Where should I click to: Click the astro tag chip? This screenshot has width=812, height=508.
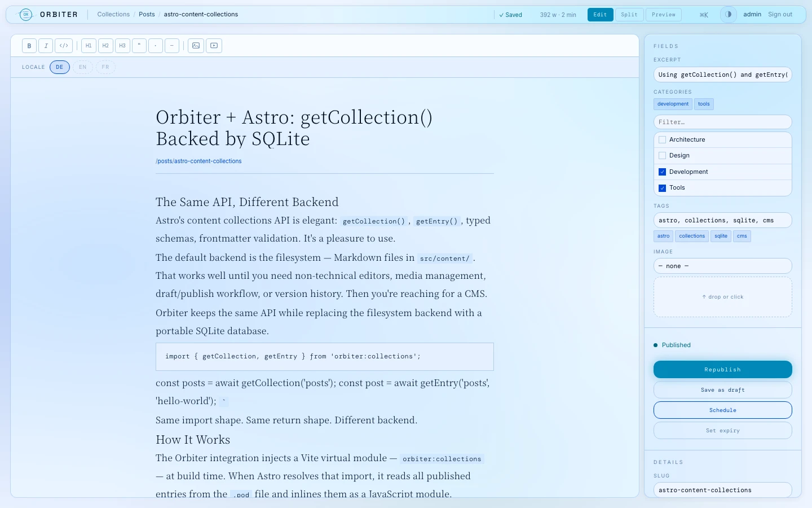coord(663,236)
